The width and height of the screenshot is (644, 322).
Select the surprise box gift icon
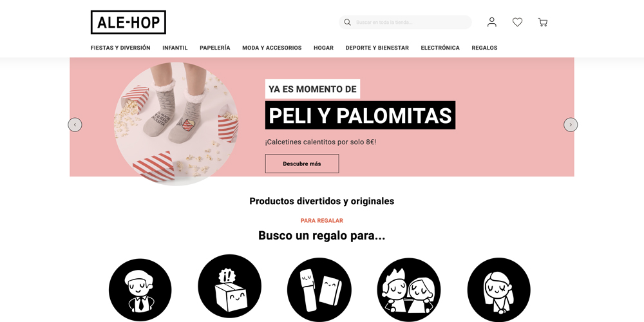pyautogui.click(x=230, y=286)
